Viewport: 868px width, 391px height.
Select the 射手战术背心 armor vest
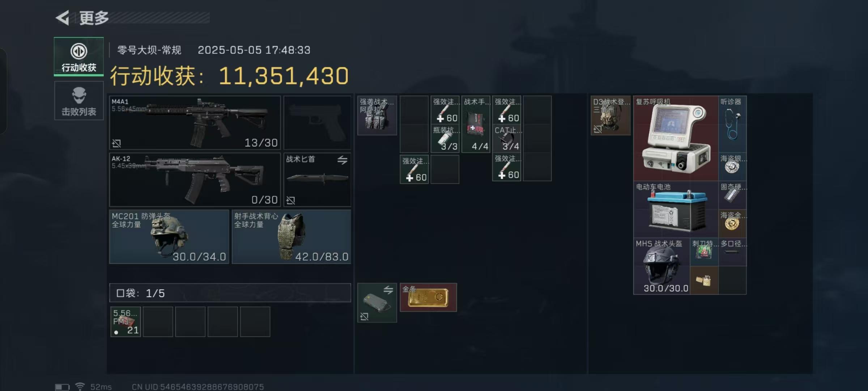tap(292, 237)
